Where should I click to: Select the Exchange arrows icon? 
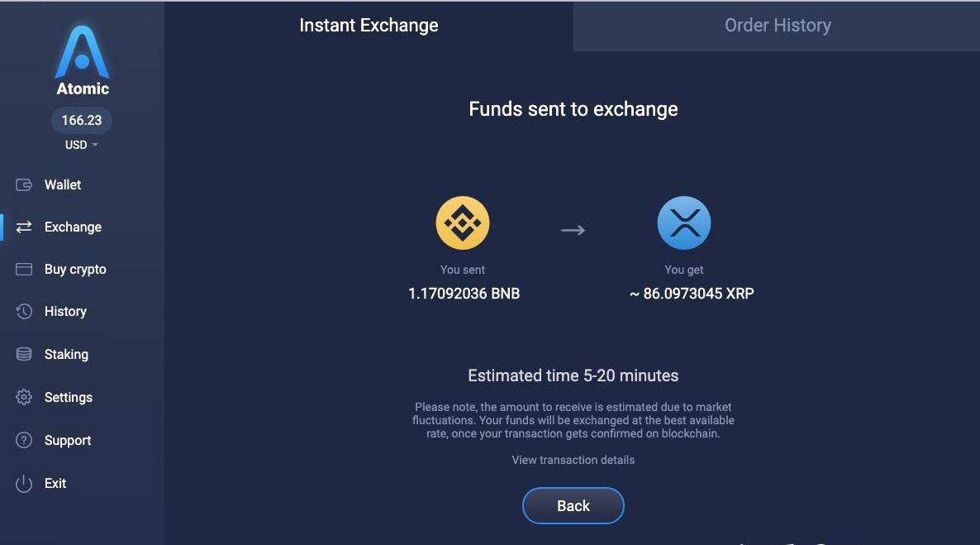pyautogui.click(x=24, y=227)
